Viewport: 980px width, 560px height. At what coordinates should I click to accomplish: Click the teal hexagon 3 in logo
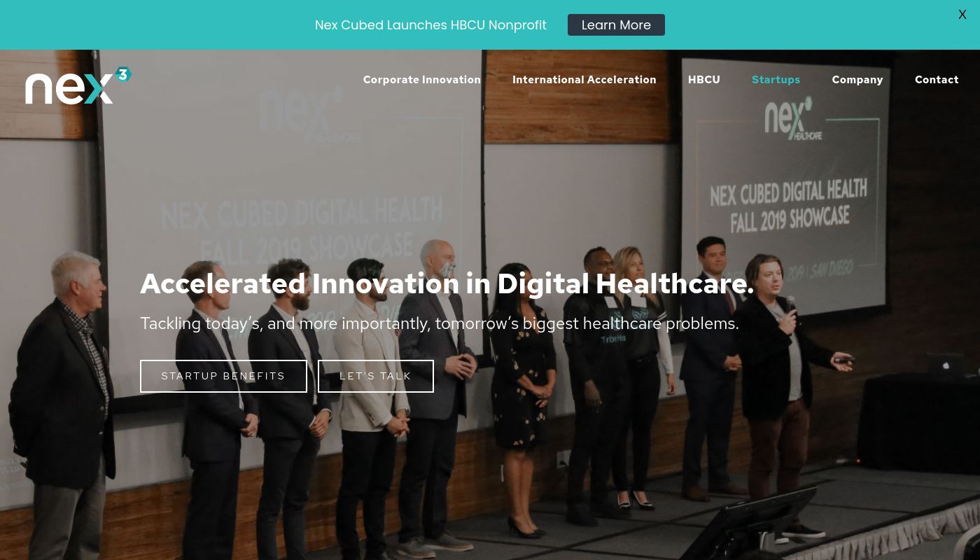123,74
